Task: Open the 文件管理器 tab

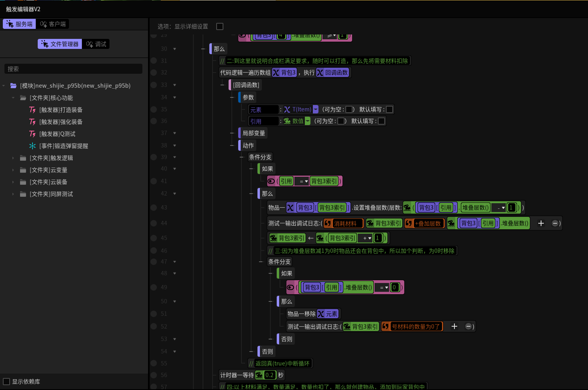Action: click(x=60, y=44)
